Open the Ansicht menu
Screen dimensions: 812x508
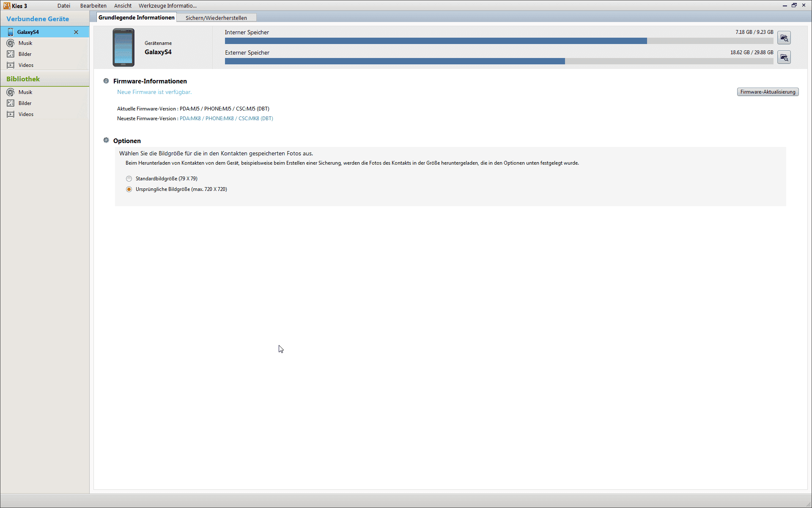tap(123, 6)
